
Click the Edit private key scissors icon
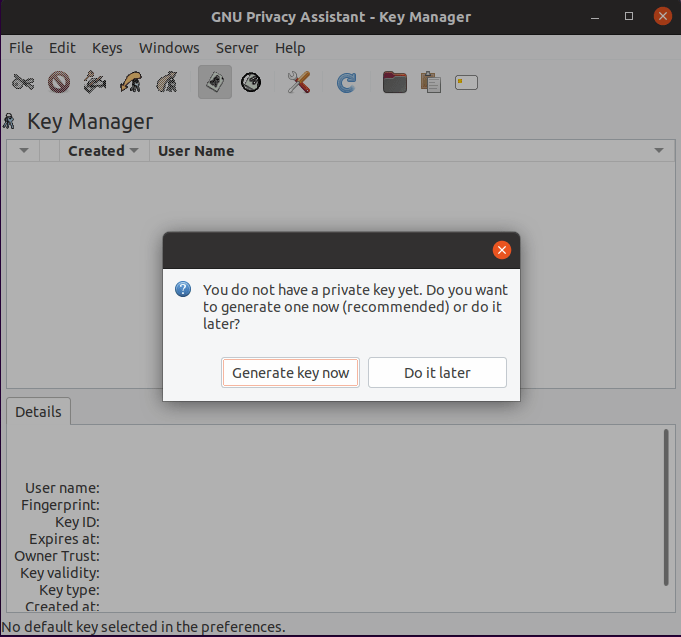click(x=24, y=83)
